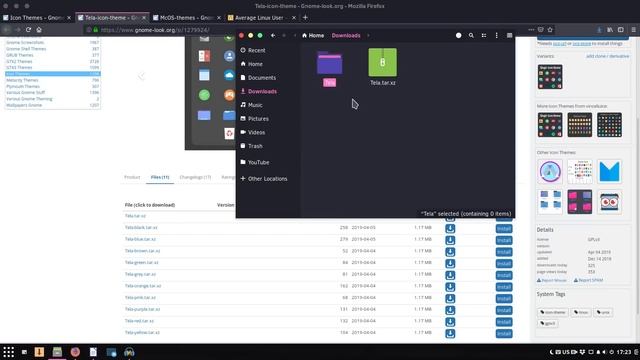Open YouTube bookmark in file manager sidebar
The height and width of the screenshot is (360, 640).
point(255,162)
